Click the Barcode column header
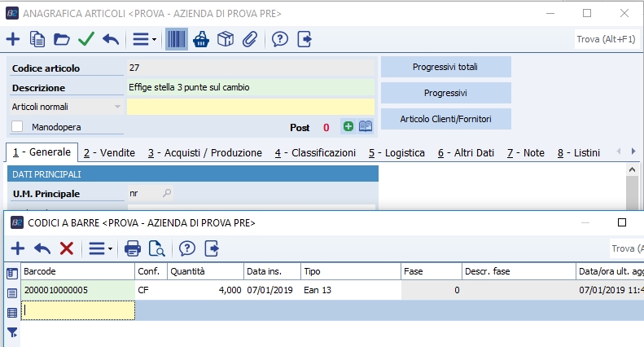Image resolution: width=644 pixels, height=347 pixels. pos(78,271)
